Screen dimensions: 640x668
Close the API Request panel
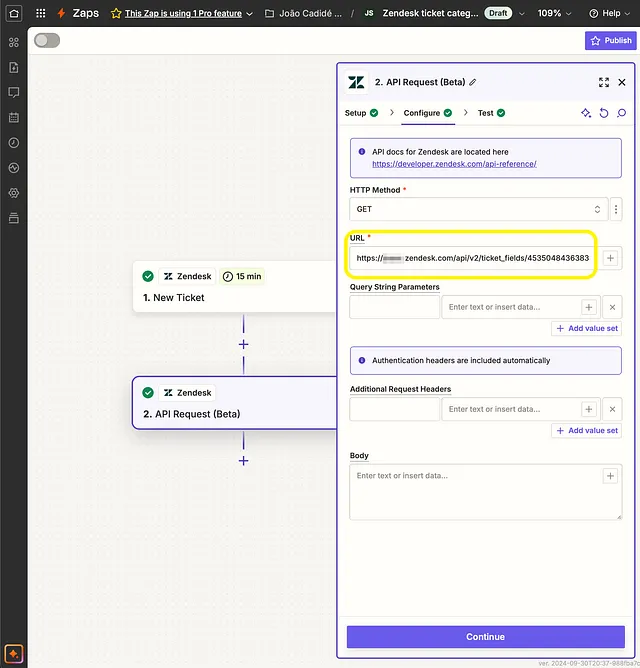[x=622, y=82]
